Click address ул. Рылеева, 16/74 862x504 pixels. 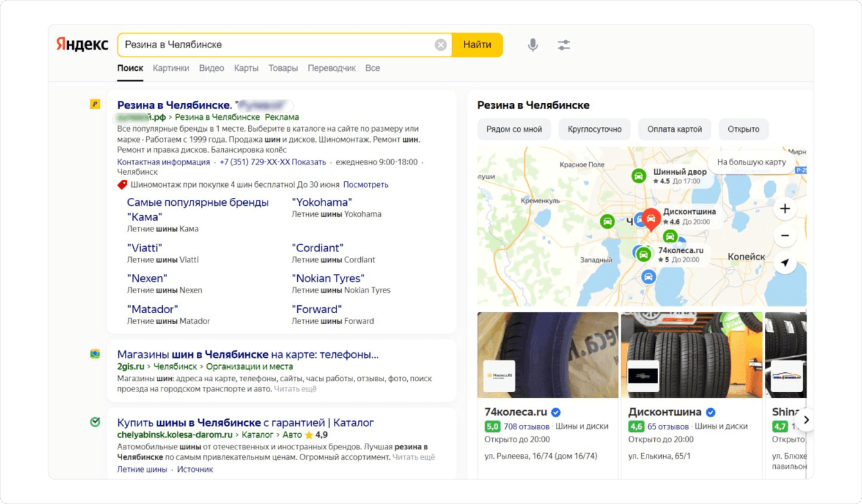540,456
